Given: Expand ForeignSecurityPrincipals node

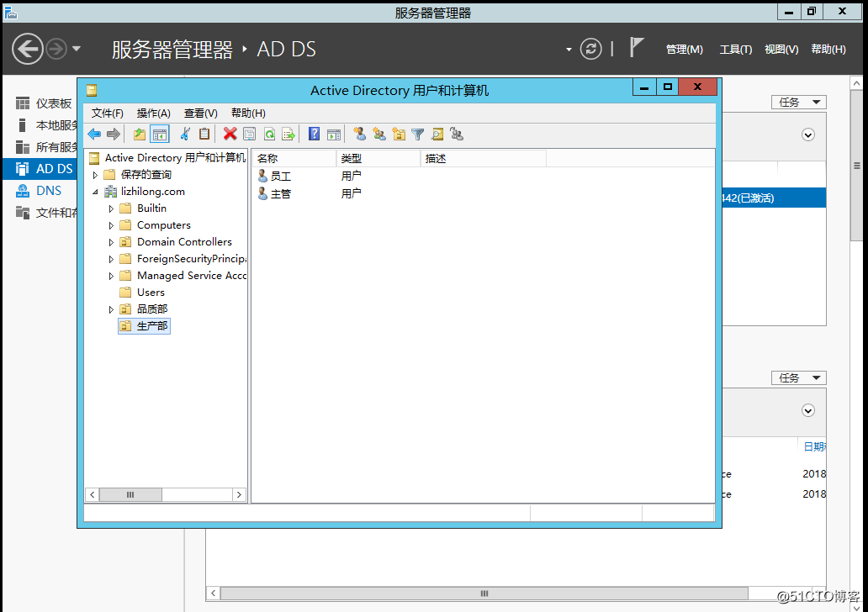Looking at the screenshot, I should [111, 259].
